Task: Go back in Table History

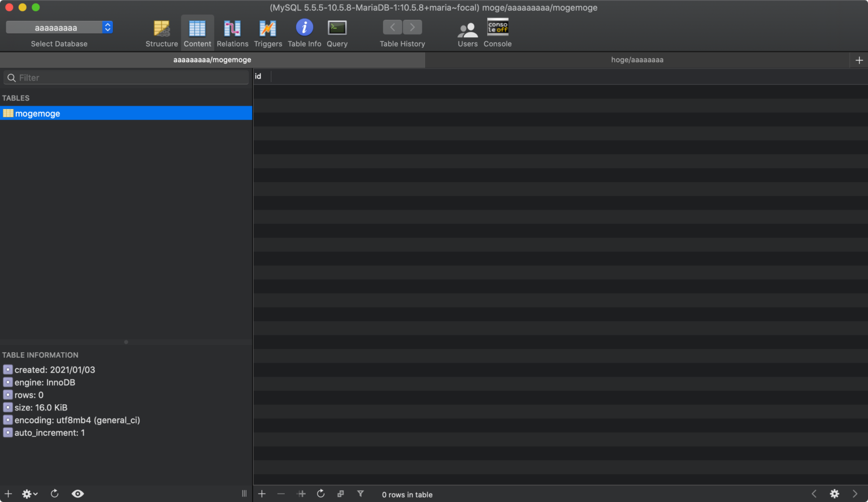Action: point(392,27)
